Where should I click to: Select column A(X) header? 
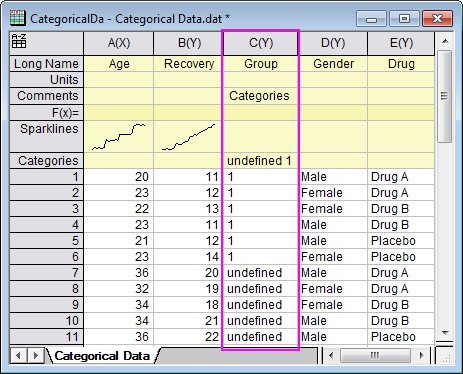(x=119, y=43)
